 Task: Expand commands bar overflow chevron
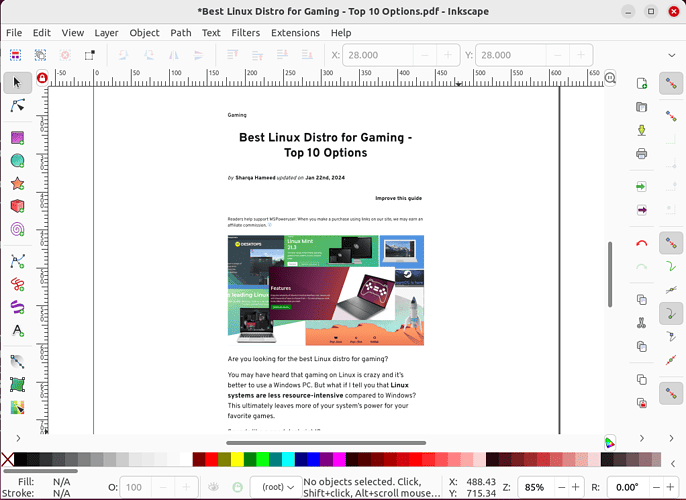click(642, 438)
